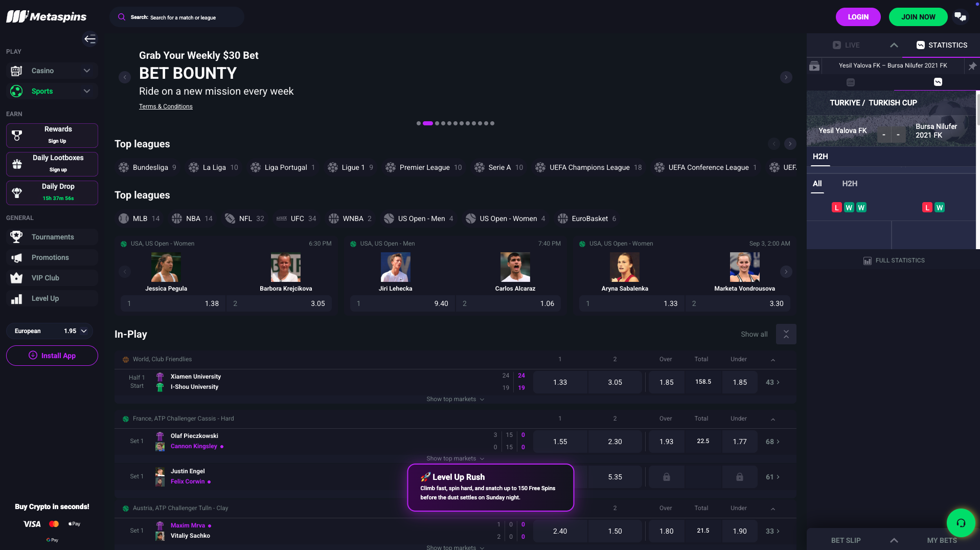
Task: Go to previous banner slide
Action: (x=125, y=77)
